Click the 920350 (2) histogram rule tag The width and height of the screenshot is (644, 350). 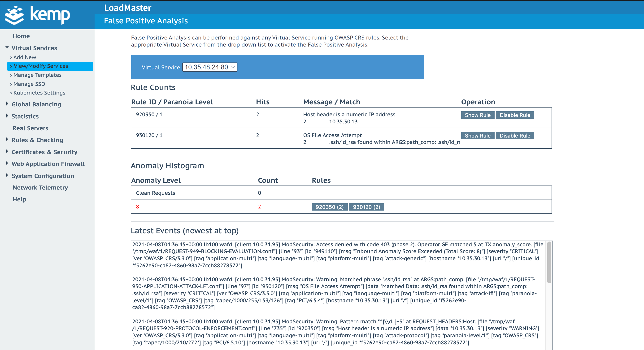(330, 207)
